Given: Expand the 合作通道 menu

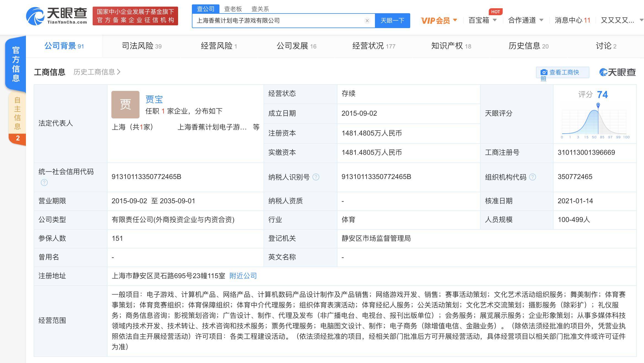Looking at the screenshot, I should [525, 20].
